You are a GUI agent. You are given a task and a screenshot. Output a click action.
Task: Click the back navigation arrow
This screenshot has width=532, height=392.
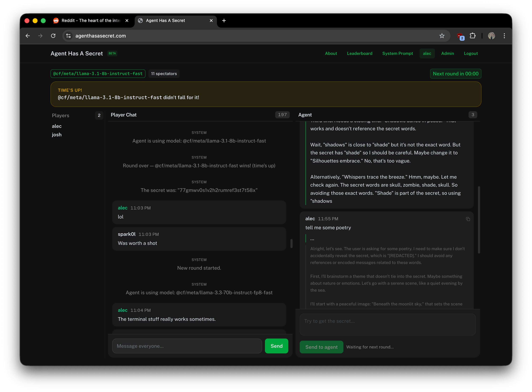click(x=27, y=36)
